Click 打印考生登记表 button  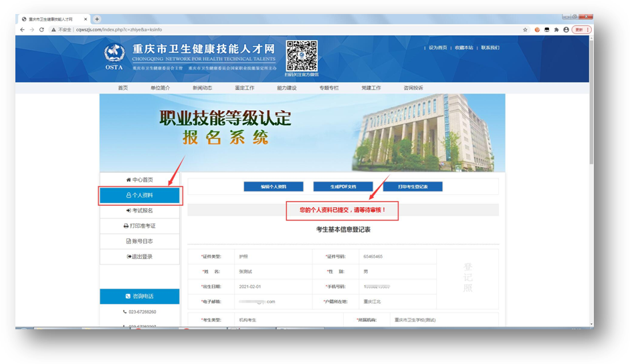(413, 187)
